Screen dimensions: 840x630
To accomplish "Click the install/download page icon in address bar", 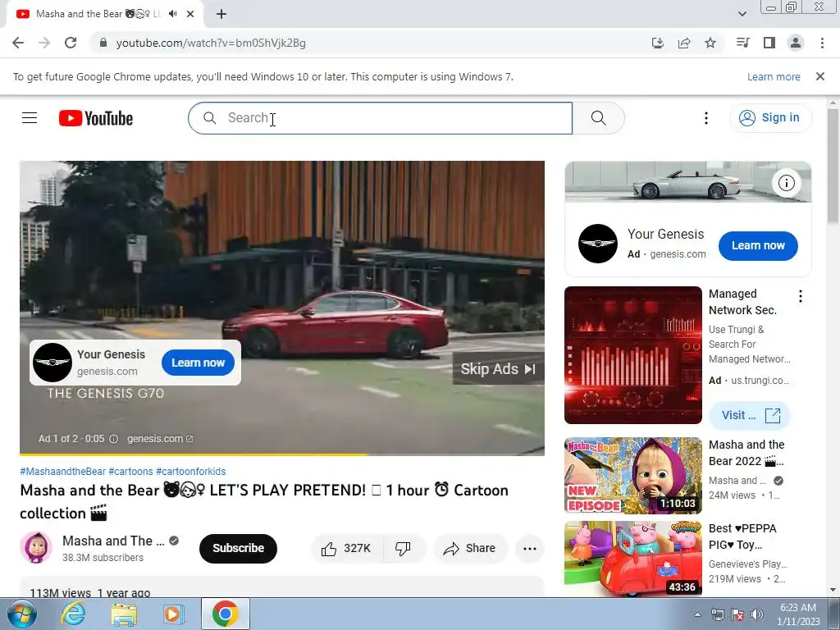I will tap(658, 43).
